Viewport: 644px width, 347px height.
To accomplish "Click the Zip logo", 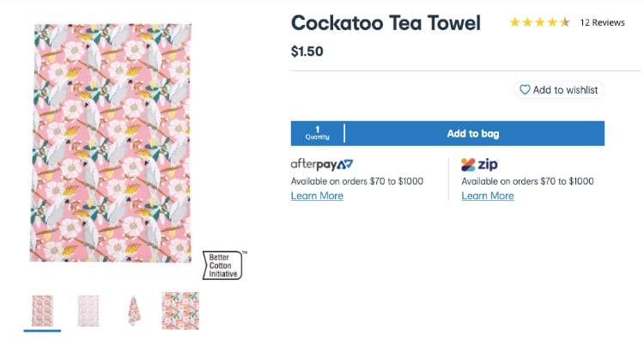I will point(480,164).
